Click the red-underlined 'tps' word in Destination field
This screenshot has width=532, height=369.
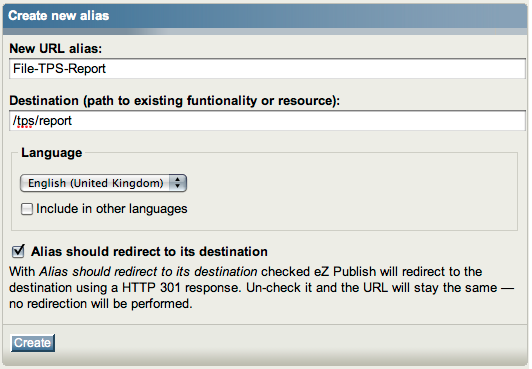[x=25, y=121]
